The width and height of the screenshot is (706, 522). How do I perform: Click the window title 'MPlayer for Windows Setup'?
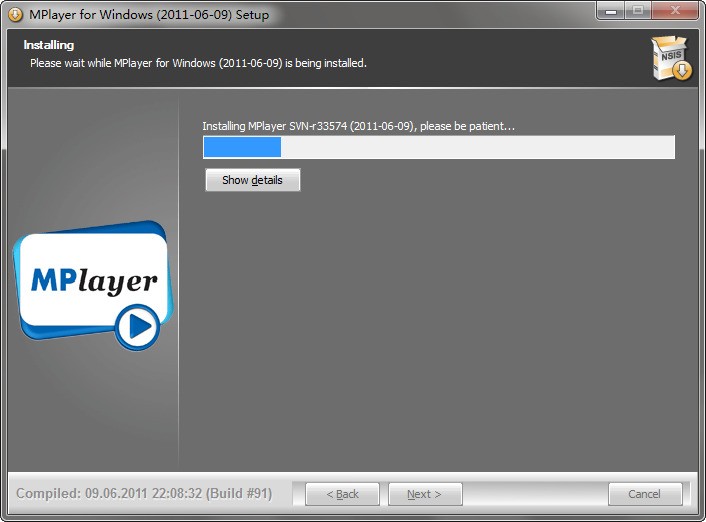[149, 14]
